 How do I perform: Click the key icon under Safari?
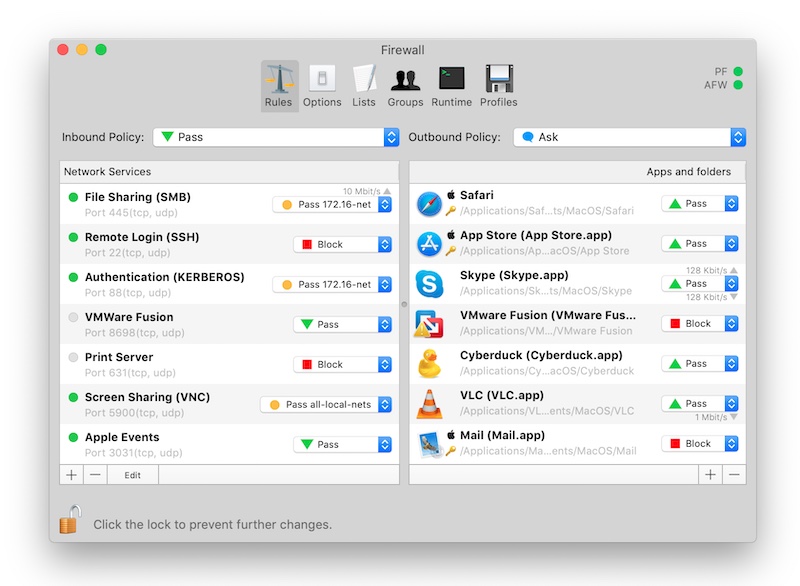451,211
